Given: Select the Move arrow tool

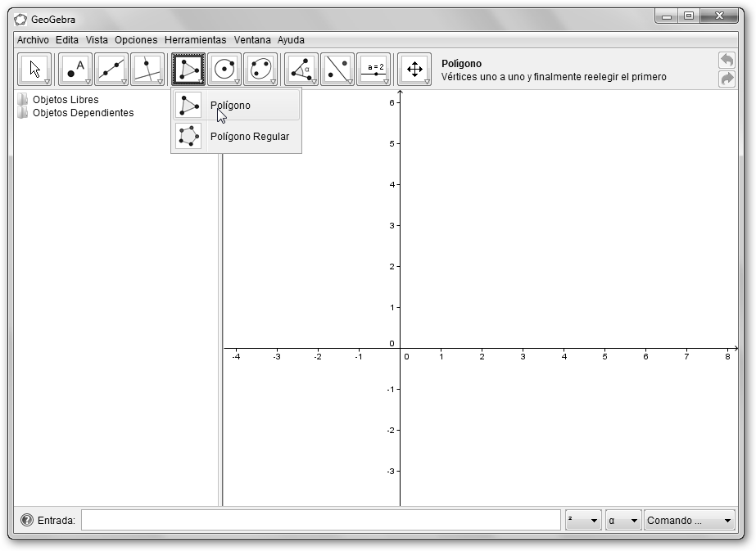Looking at the screenshot, I should coord(34,70).
